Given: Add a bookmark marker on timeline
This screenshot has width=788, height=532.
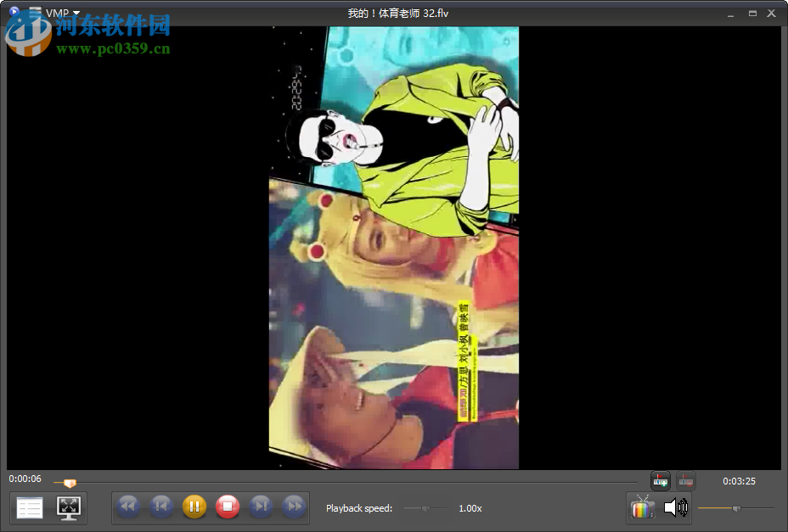Looking at the screenshot, I should 661,481.
